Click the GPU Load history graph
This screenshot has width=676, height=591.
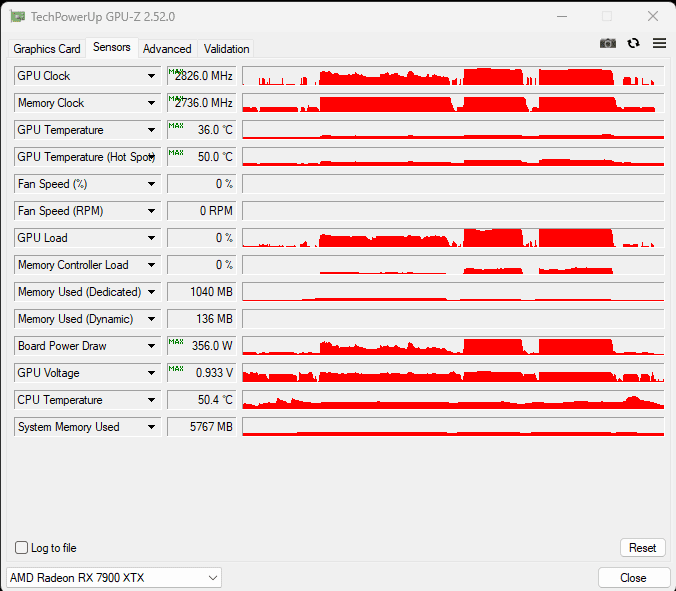[453, 238]
